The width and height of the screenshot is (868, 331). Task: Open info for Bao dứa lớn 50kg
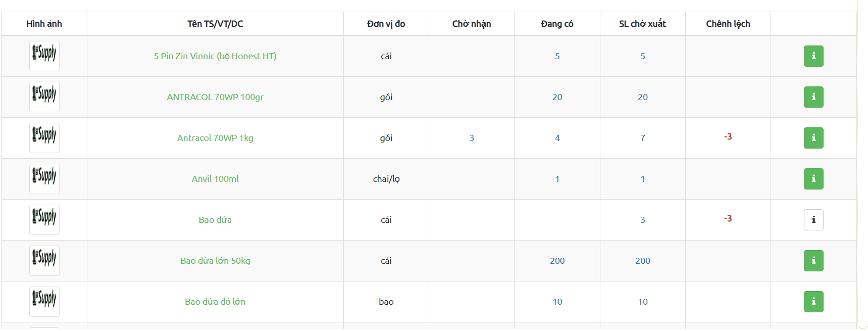click(813, 261)
